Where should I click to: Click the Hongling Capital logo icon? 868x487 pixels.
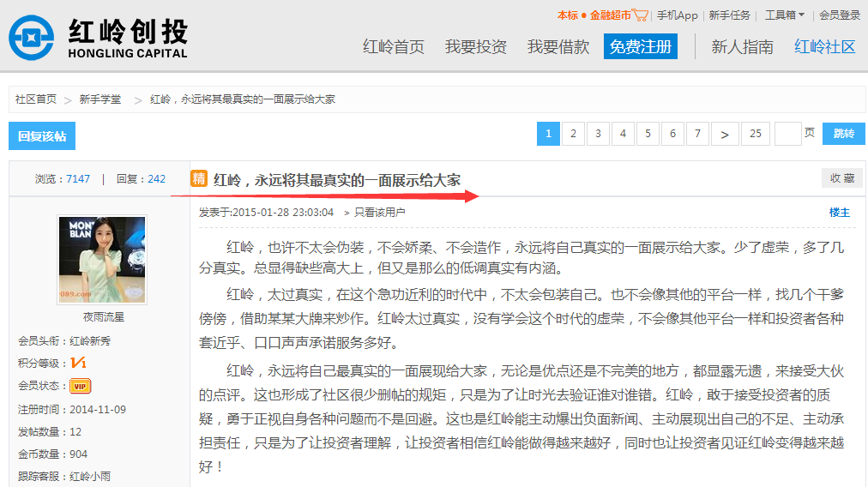click(x=32, y=38)
